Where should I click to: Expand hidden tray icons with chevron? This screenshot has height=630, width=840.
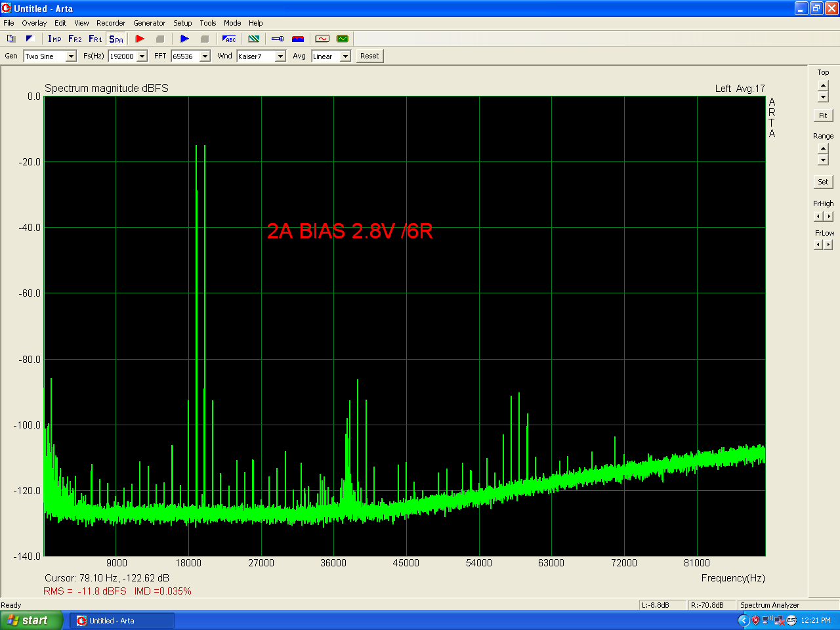pyautogui.click(x=744, y=620)
